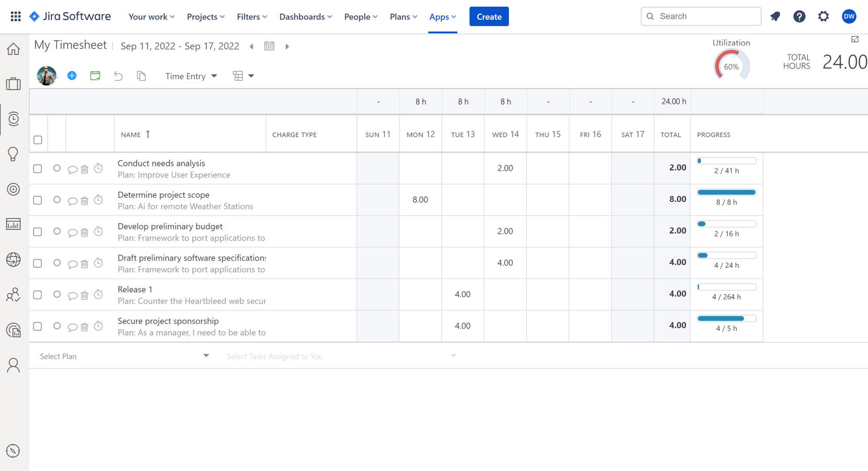Check the box for Develop preliminary budget
The image size is (868, 471).
click(x=38, y=232)
